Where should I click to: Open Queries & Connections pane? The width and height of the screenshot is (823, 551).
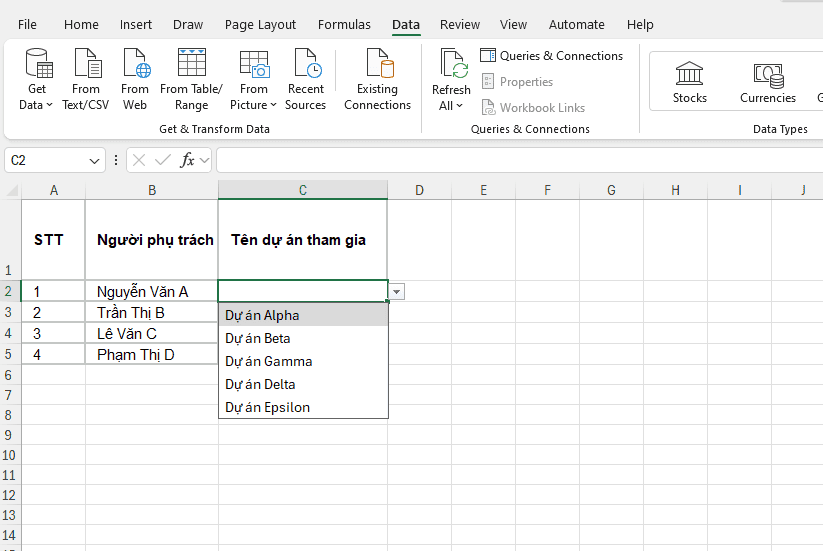point(551,56)
